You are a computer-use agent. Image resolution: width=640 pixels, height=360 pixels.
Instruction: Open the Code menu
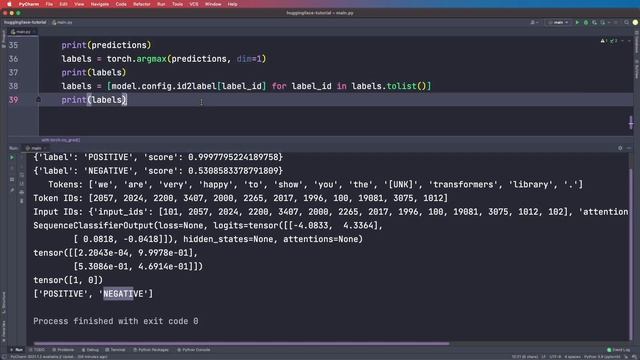pos(121,4)
